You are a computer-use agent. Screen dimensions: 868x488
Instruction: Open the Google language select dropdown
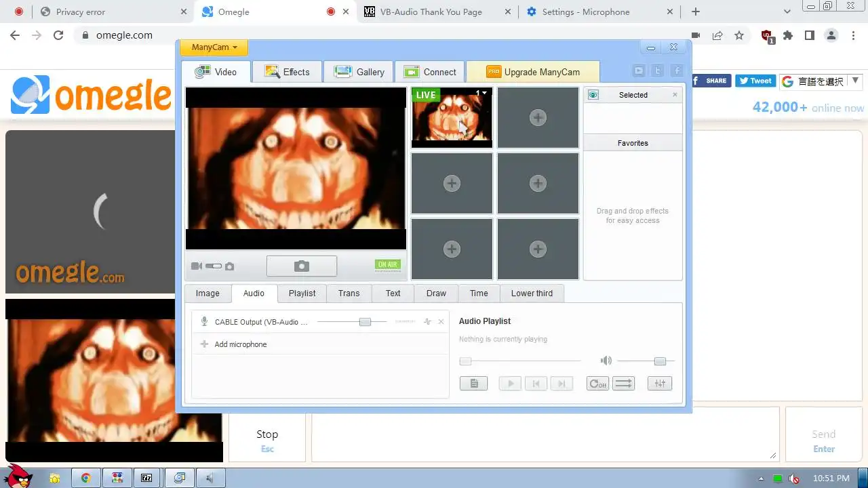[x=821, y=81]
